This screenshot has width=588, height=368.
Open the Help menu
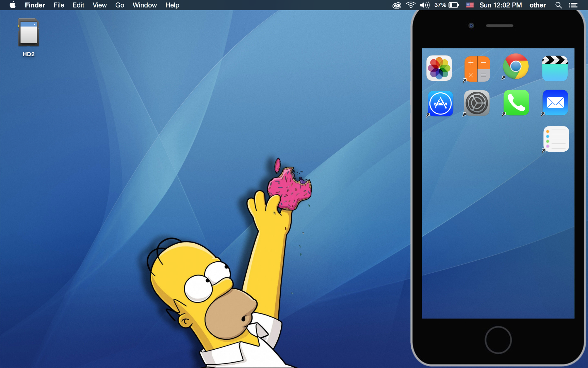[x=172, y=5]
